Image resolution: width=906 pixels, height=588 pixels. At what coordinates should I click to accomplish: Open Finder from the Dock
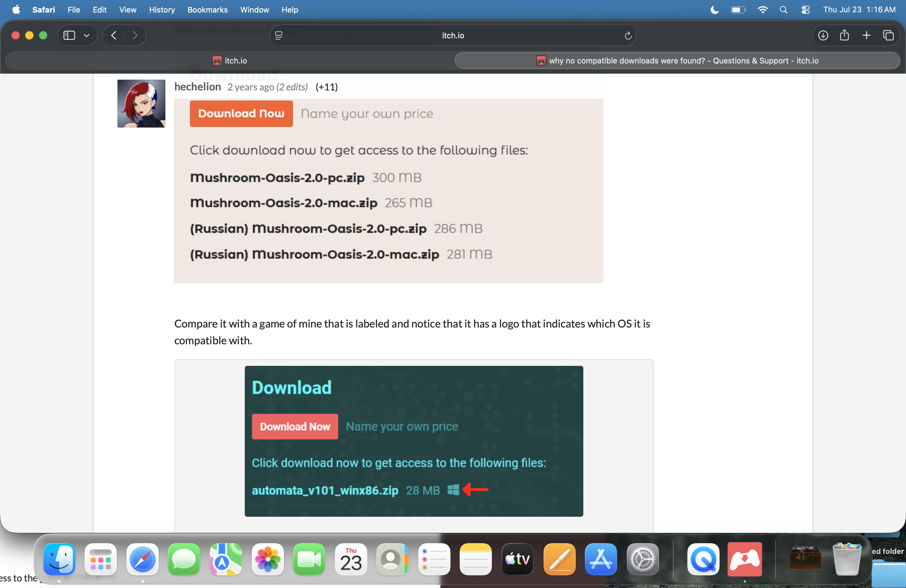(59, 559)
